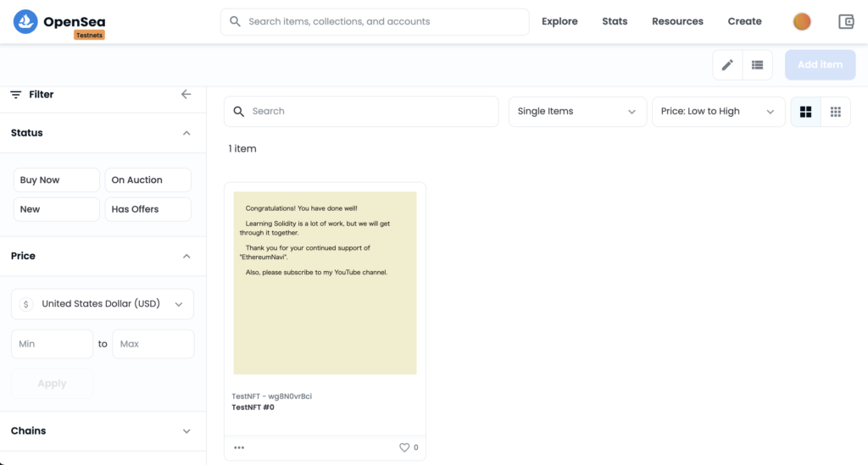Toggle the Has Offers status filter
This screenshot has height=465, width=868.
pyautogui.click(x=147, y=209)
